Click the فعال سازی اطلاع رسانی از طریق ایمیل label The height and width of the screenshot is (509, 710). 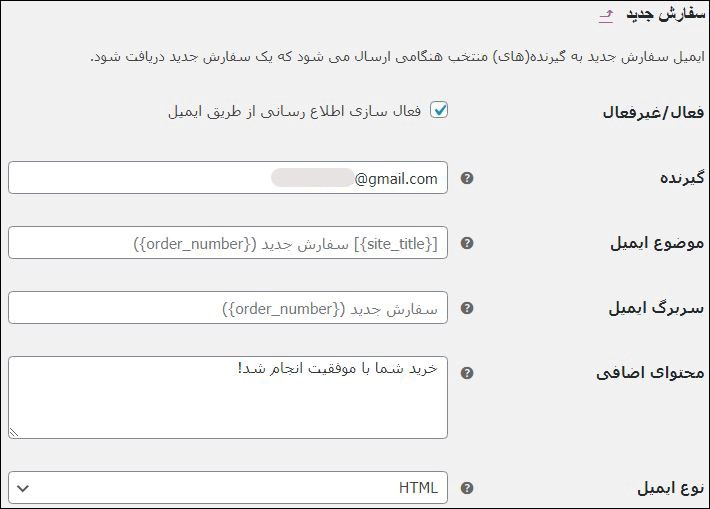[294, 111]
